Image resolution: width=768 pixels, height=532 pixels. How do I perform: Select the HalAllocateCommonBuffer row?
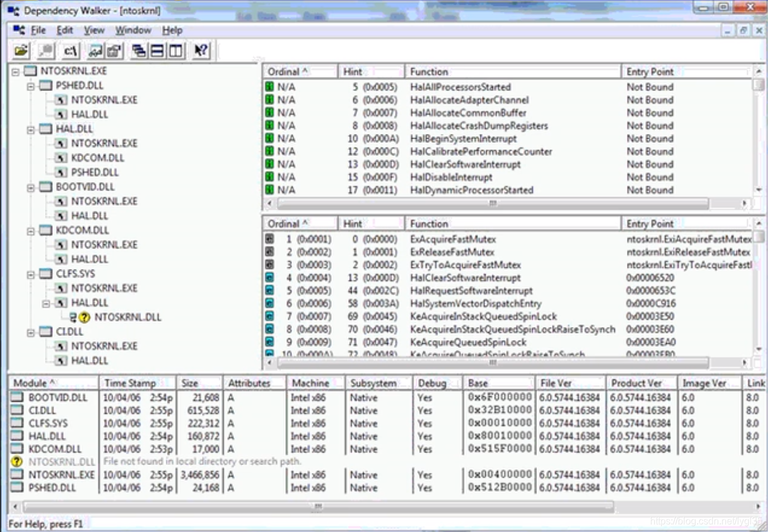tap(508, 113)
